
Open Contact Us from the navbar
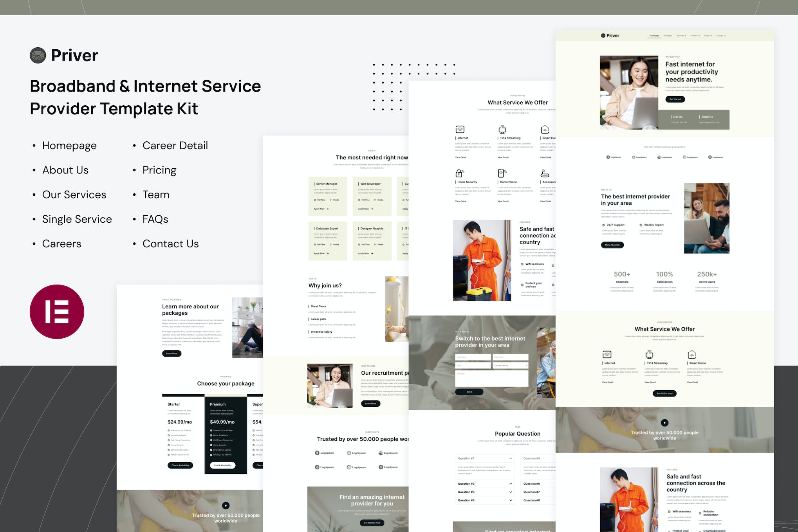tap(721, 36)
